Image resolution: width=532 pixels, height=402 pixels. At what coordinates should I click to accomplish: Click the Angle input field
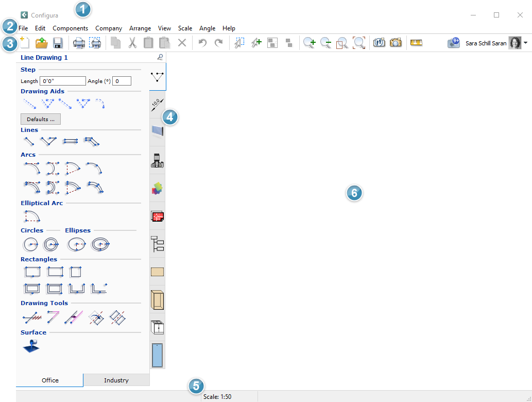[x=122, y=81]
